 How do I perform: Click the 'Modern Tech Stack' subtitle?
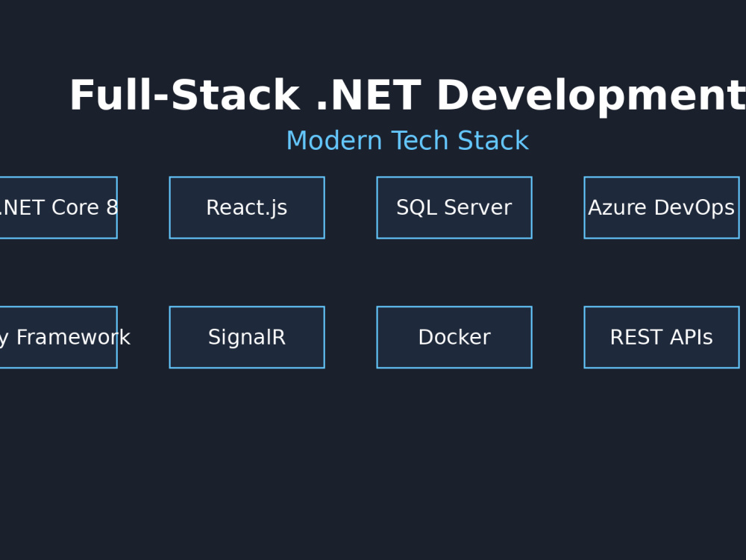click(x=408, y=141)
